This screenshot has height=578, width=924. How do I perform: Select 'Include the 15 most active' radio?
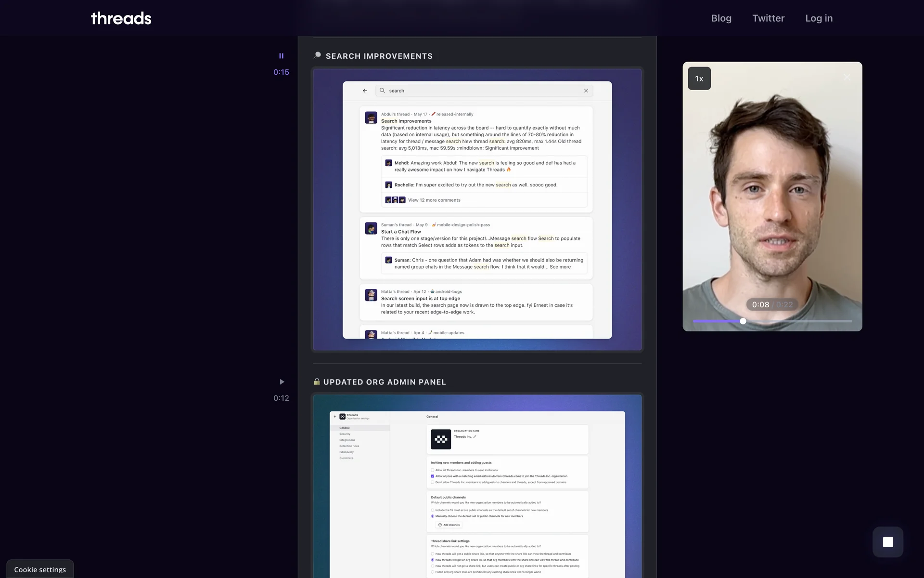point(433,510)
